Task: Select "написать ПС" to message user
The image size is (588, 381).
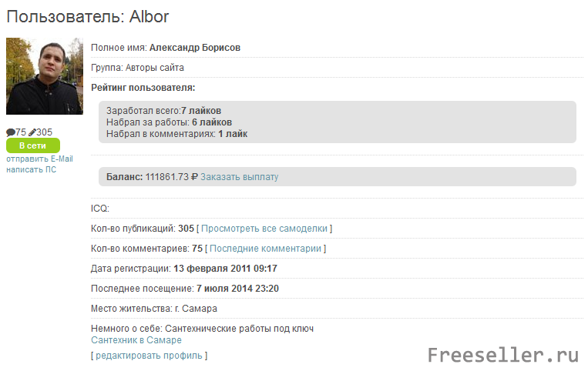Action: pyautogui.click(x=31, y=169)
